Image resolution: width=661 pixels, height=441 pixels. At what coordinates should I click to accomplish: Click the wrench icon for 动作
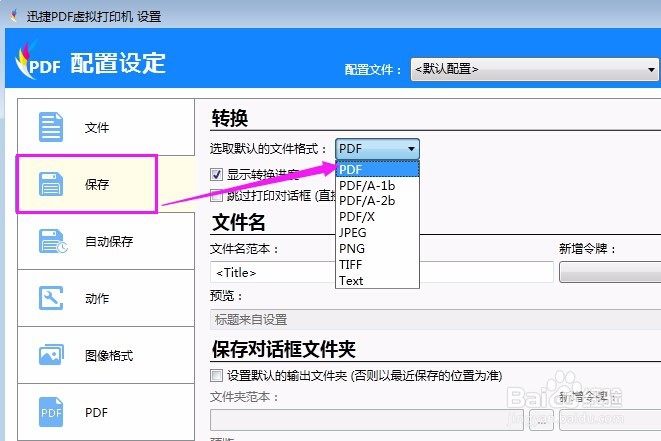pos(51,298)
